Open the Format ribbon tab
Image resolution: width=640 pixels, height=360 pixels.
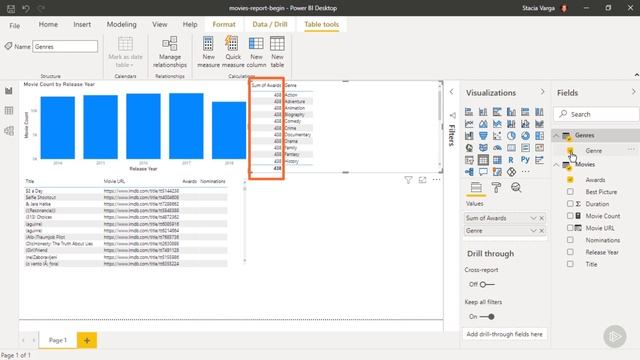(x=224, y=24)
